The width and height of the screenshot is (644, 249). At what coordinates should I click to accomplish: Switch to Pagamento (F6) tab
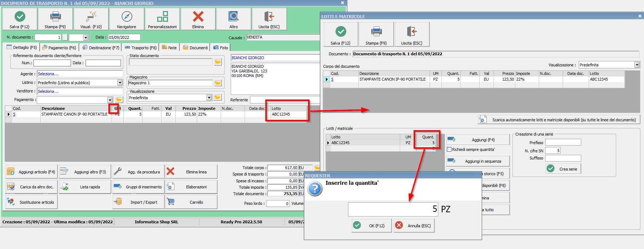[59, 47]
